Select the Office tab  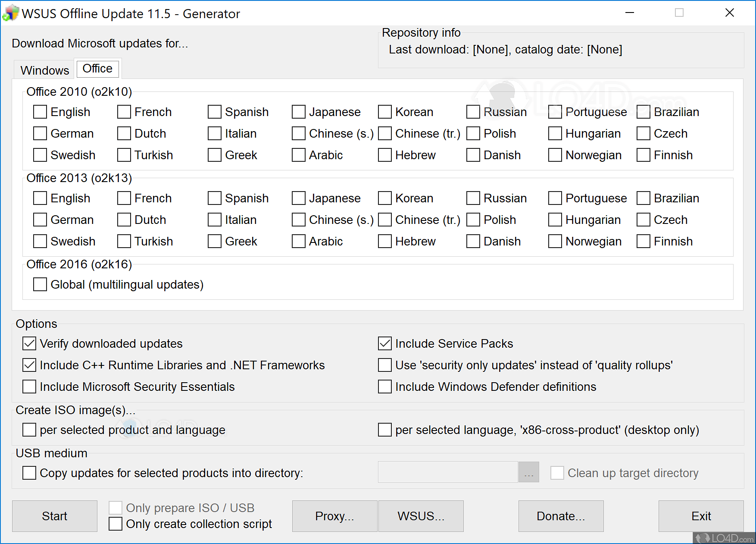tap(98, 68)
